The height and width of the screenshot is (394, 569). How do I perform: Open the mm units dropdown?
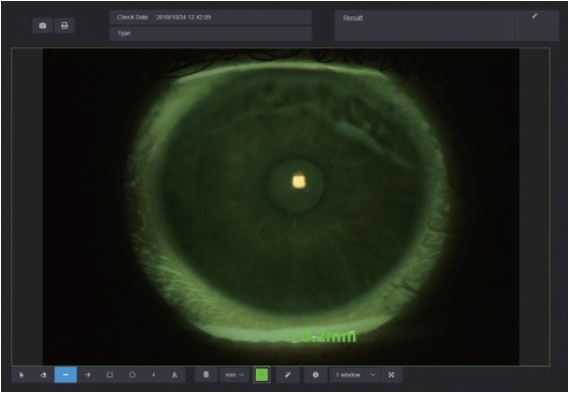234,375
